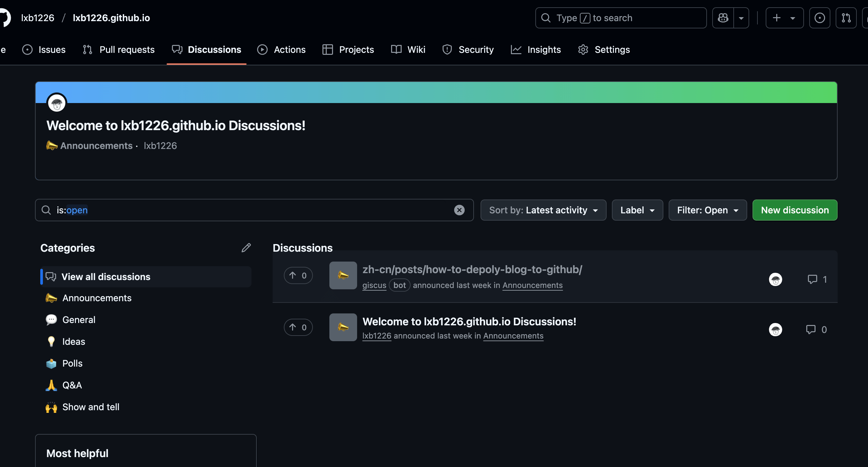
Task: Open lxb1226 author link in Welcome row
Action: pyautogui.click(x=377, y=336)
